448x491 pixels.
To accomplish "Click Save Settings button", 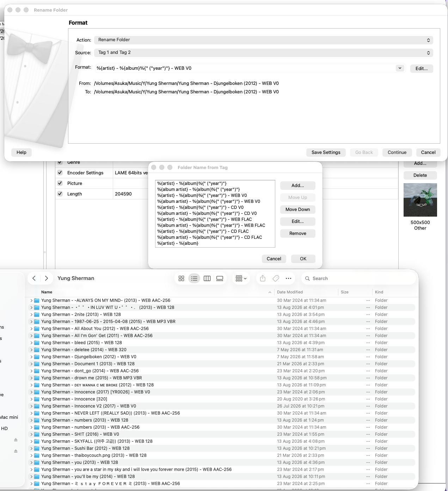I will click(326, 153).
